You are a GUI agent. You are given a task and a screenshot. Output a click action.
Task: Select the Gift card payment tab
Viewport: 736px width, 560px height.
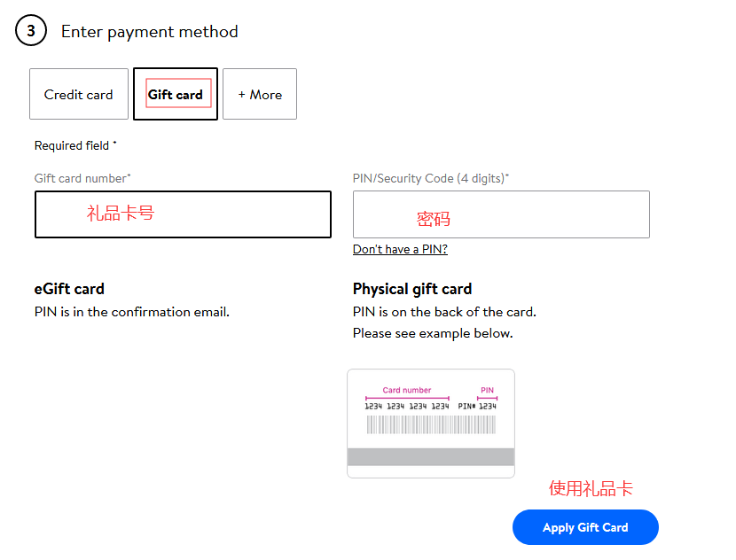pyautogui.click(x=176, y=94)
